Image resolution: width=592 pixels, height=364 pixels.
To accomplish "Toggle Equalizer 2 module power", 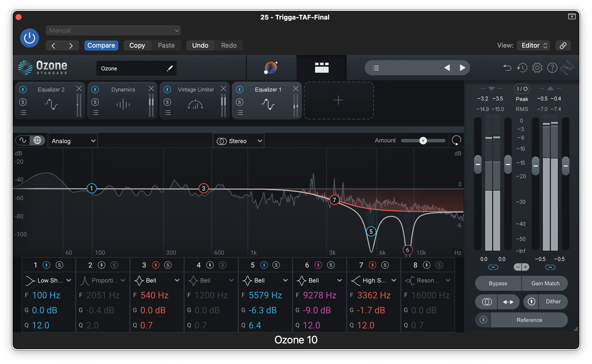I will 23,89.
